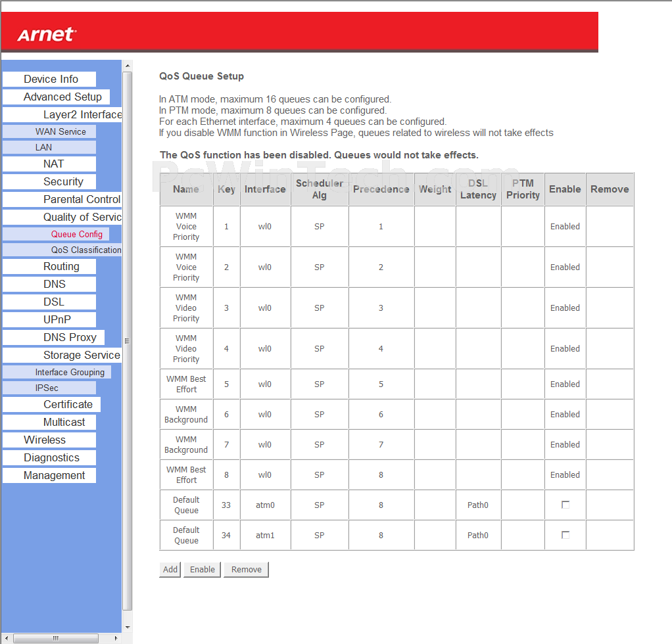Open the Device Info menu
This screenshot has height=644, width=672.
[51, 80]
